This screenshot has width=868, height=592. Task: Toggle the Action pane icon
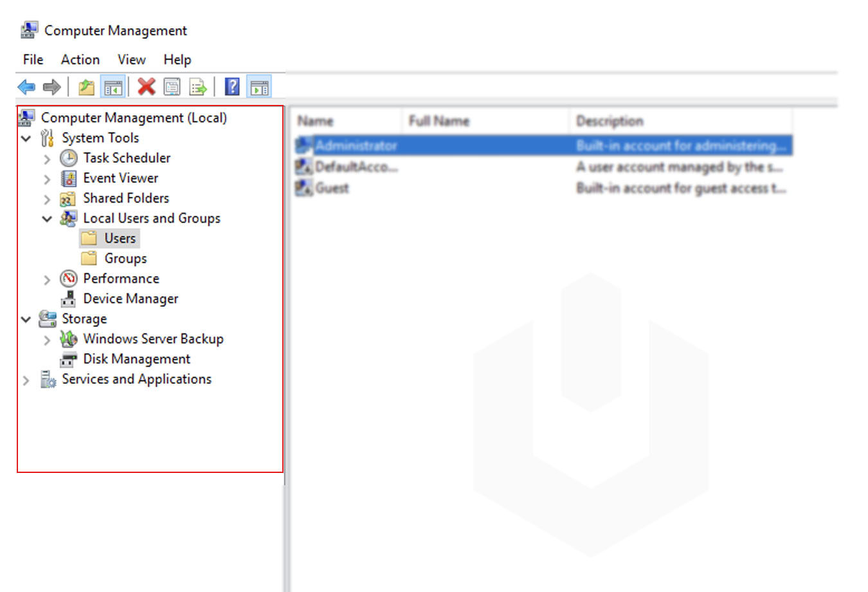[260, 86]
